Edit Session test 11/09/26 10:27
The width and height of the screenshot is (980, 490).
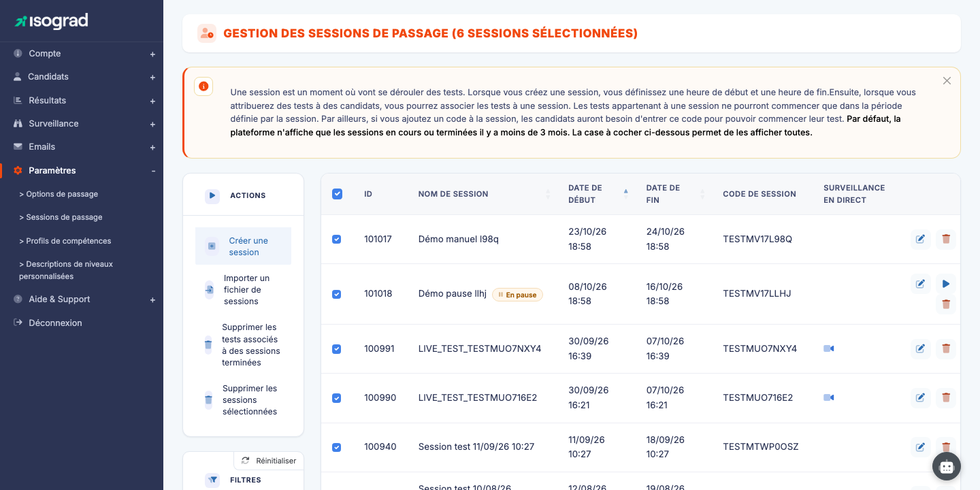click(921, 447)
